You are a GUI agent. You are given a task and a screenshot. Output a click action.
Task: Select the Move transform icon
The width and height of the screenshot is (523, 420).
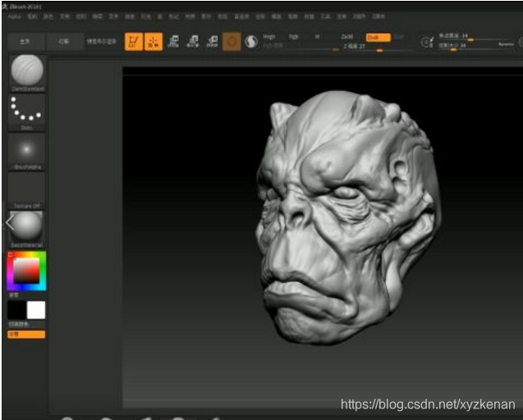pos(173,42)
